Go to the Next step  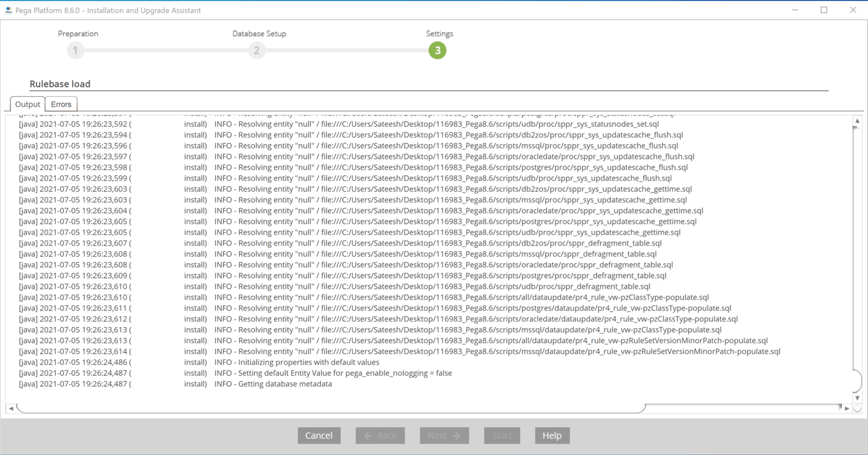click(x=444, y=435)
